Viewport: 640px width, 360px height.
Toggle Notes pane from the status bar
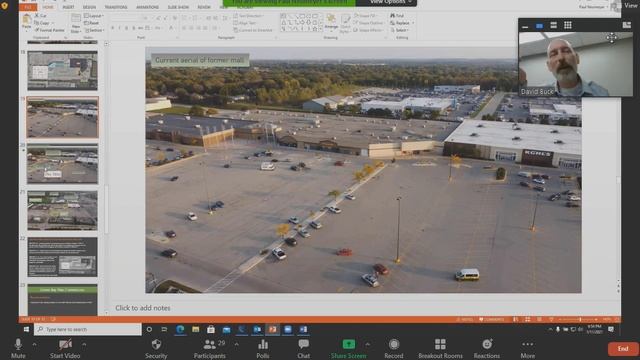464,320
